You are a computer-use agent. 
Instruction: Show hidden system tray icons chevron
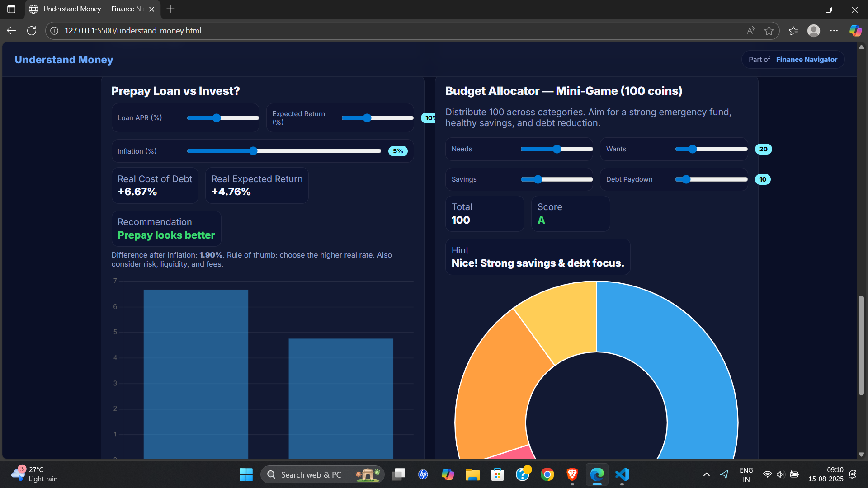coord(707,474)
